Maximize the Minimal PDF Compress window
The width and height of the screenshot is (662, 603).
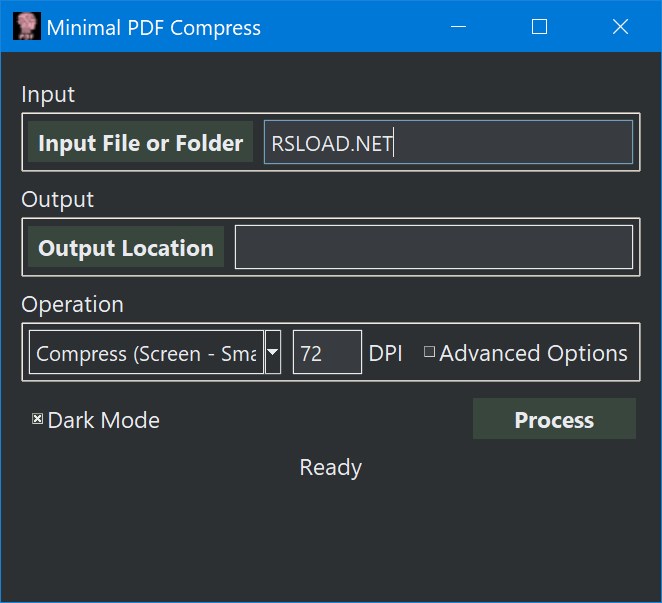[540, 27]
